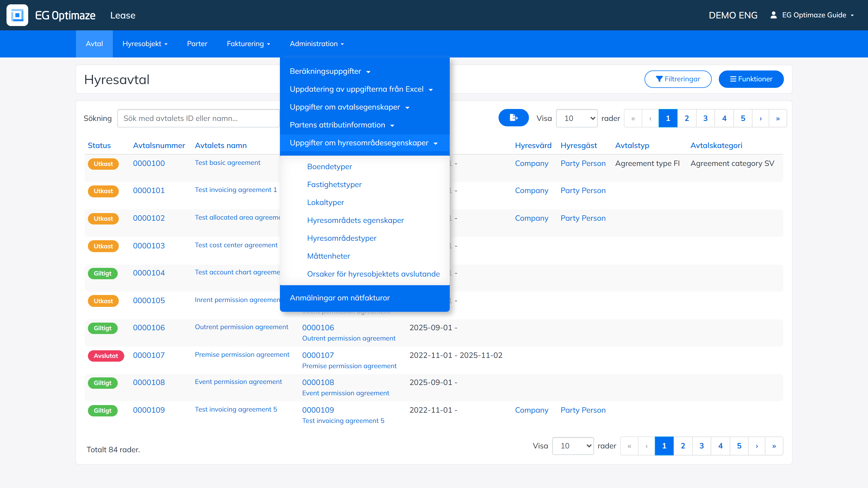This screenshot has width=868, height=488.
Task: Click the DEMO ENG environment label
Action: 733,15
